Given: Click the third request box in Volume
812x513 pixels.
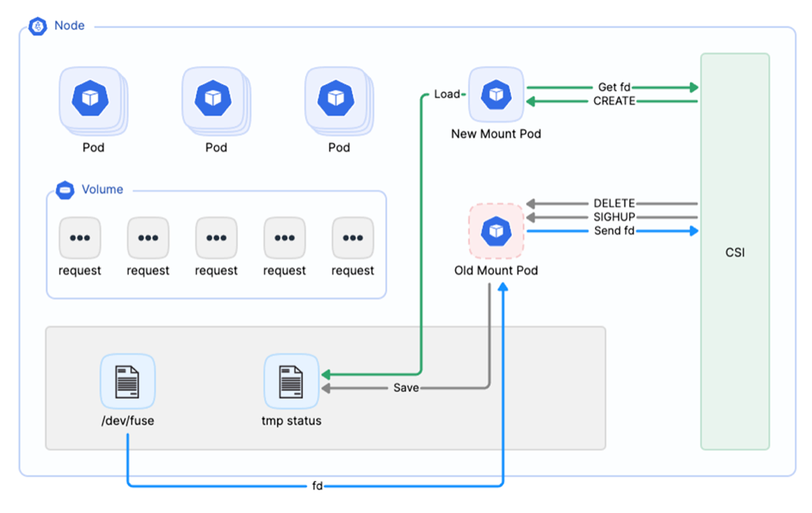Looking at the screenshot, I should (216, 238).
